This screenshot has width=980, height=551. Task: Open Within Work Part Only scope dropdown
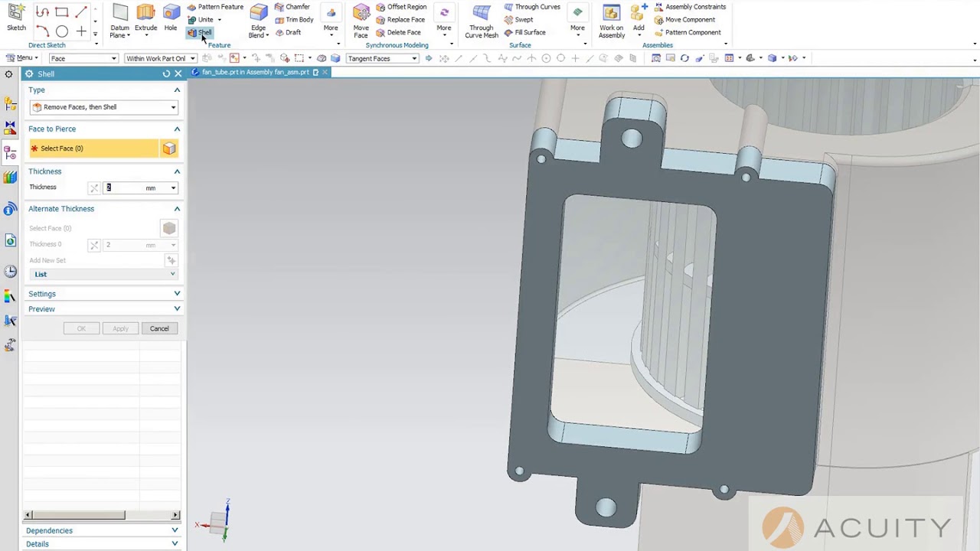[161, 58]
